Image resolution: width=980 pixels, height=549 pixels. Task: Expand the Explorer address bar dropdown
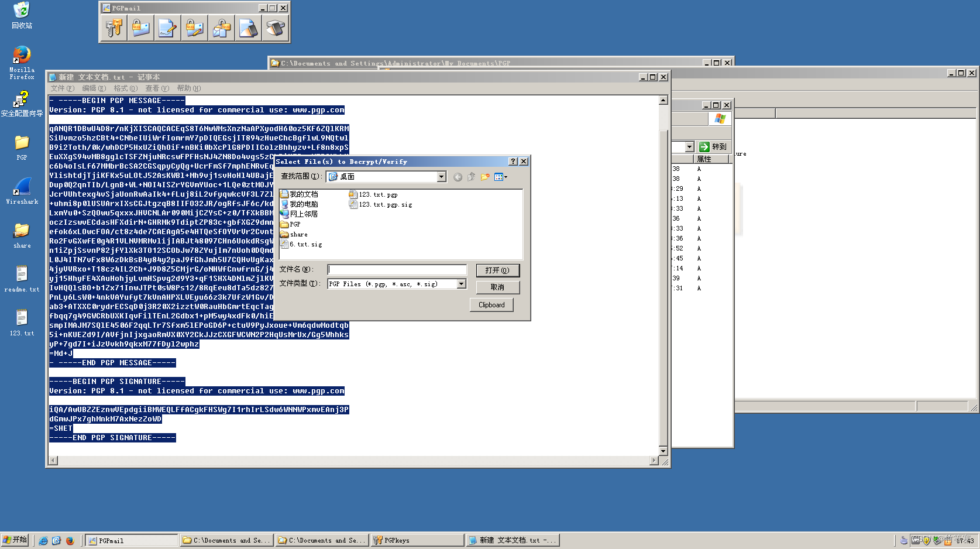point(689,147)
